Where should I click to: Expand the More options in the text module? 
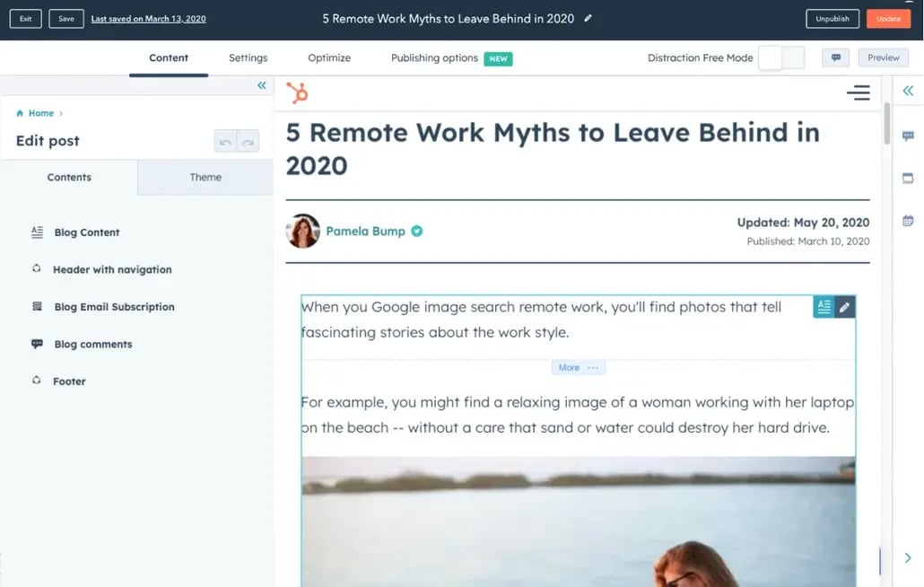579,367
